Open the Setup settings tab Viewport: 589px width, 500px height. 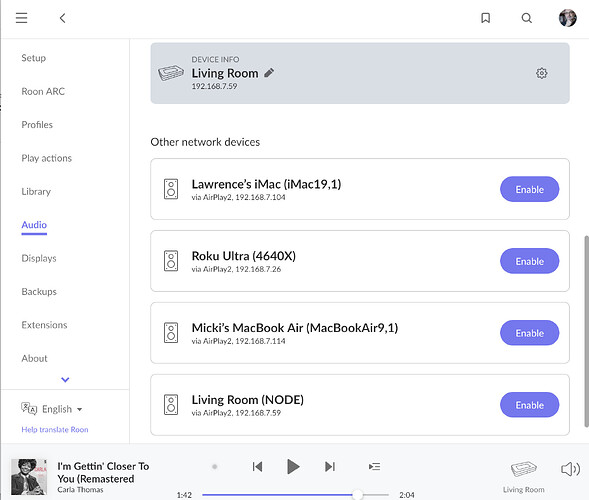(x=33, y=58)
